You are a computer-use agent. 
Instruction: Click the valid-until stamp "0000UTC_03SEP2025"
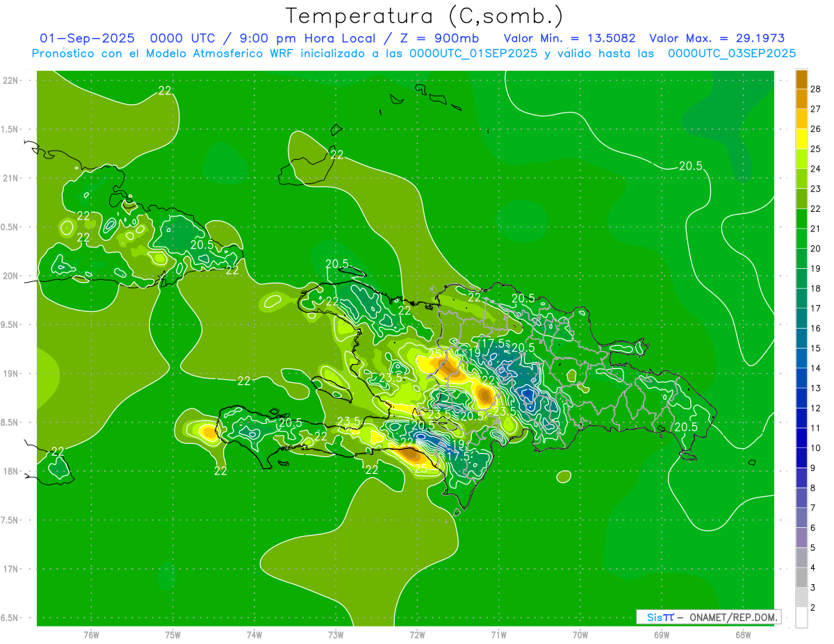(x=732, y=53)
